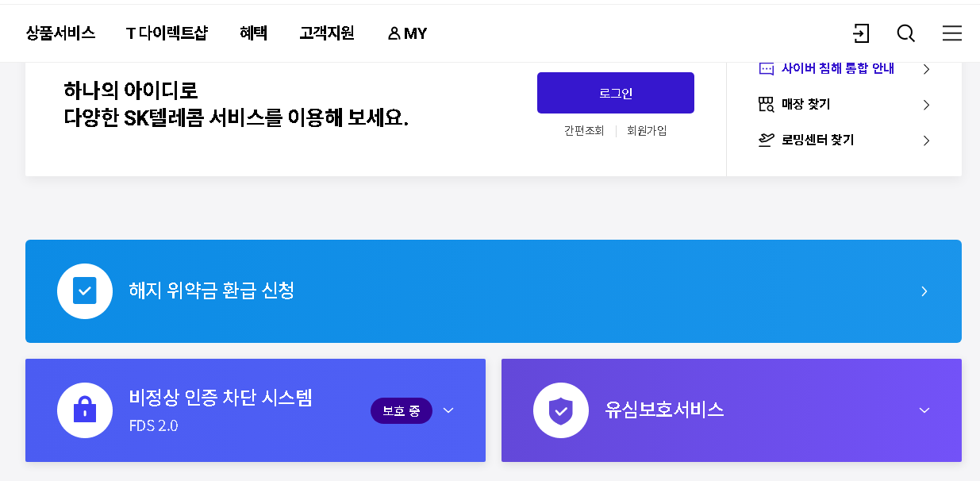Open the 고객지원 menu
The height and width of the screenshot is (481, 980).
pos(326,33)
